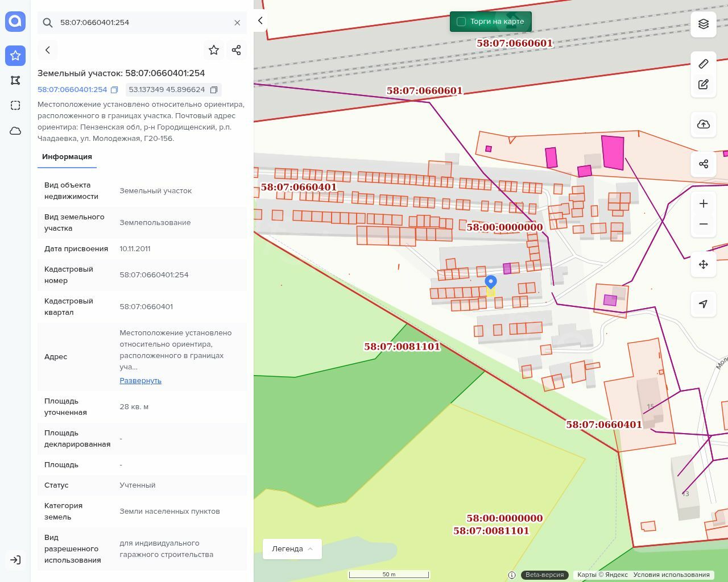Click the cloud upload icon
This screenshot has height=582, width=728.
(x=704, y=124)
